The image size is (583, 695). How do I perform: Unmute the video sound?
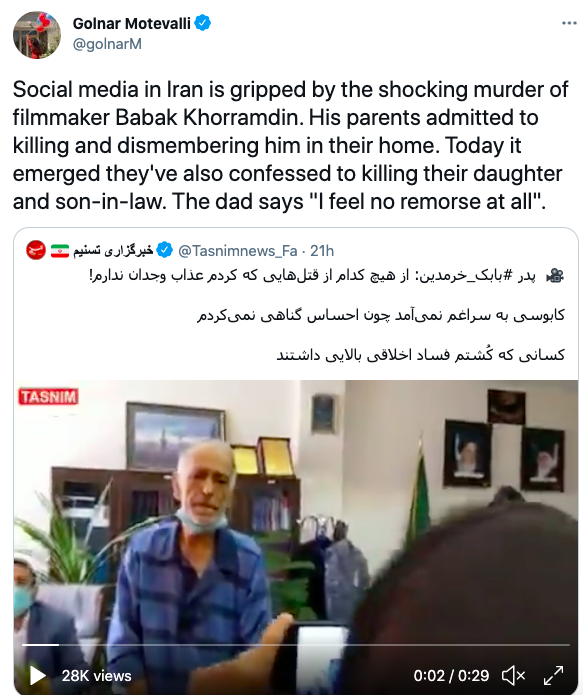513,675
